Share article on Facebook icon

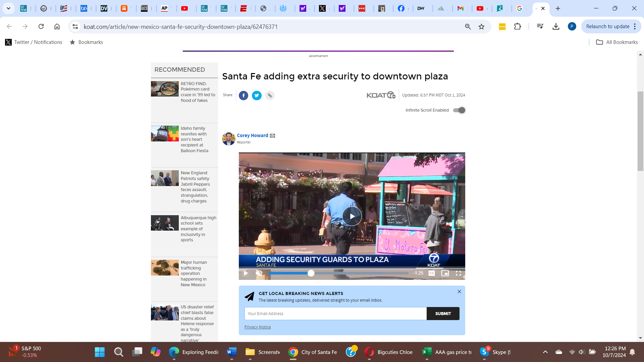point(244,96)
